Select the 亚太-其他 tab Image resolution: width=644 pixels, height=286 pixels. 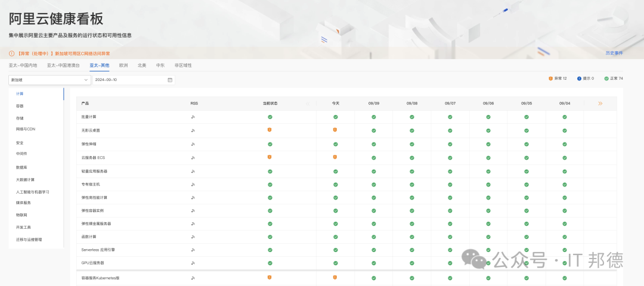100,65
